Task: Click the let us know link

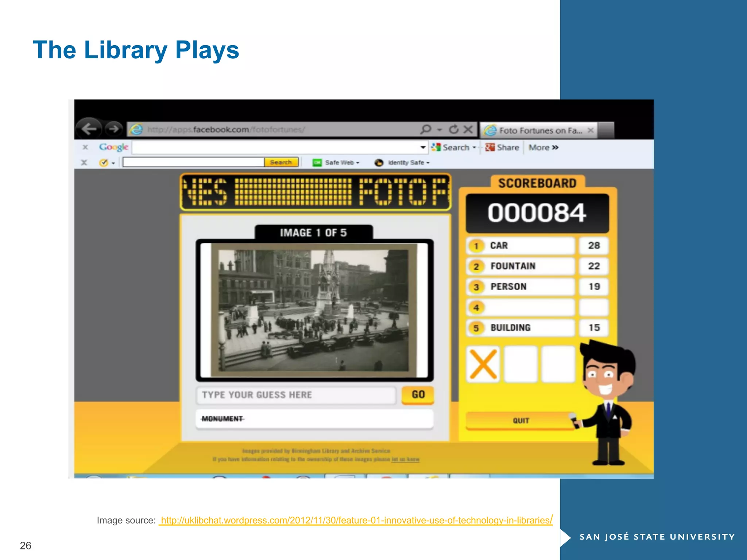Action: click(406, 459)
